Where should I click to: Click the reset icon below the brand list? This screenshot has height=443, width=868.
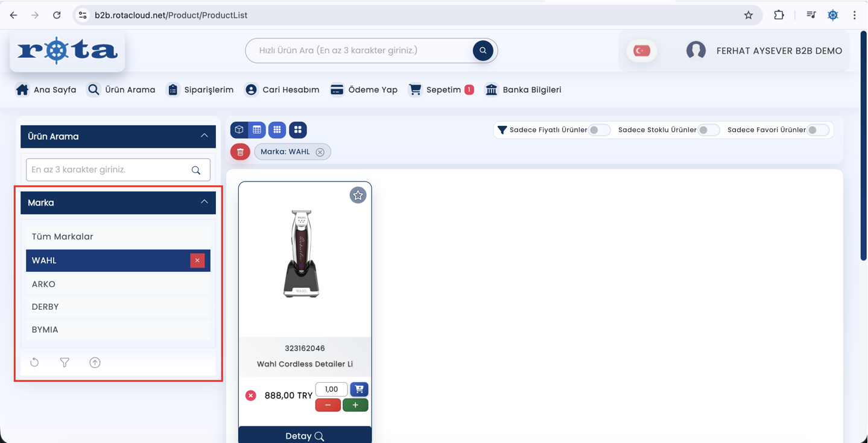pyautogui.click(x=34, y=362)
